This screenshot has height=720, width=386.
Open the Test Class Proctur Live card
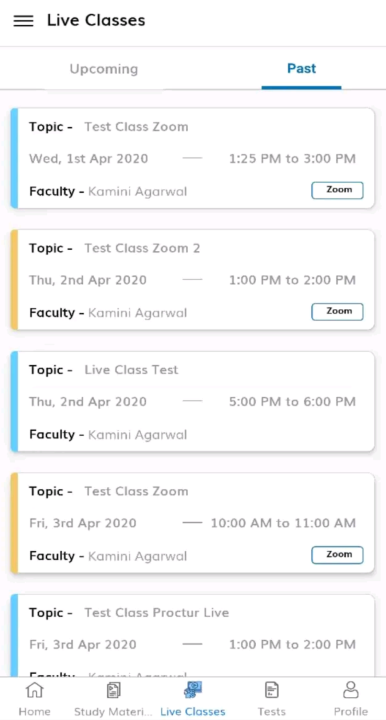pyautogui.click(x=193, y=636)
